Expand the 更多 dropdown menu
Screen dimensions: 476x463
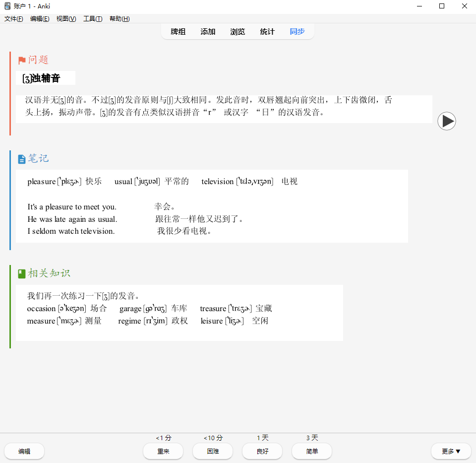[451, 451]
